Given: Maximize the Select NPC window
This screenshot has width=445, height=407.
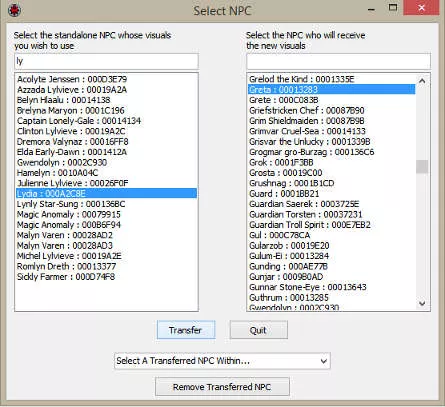Looking at the screenshot, I should [x=393, y=8].
